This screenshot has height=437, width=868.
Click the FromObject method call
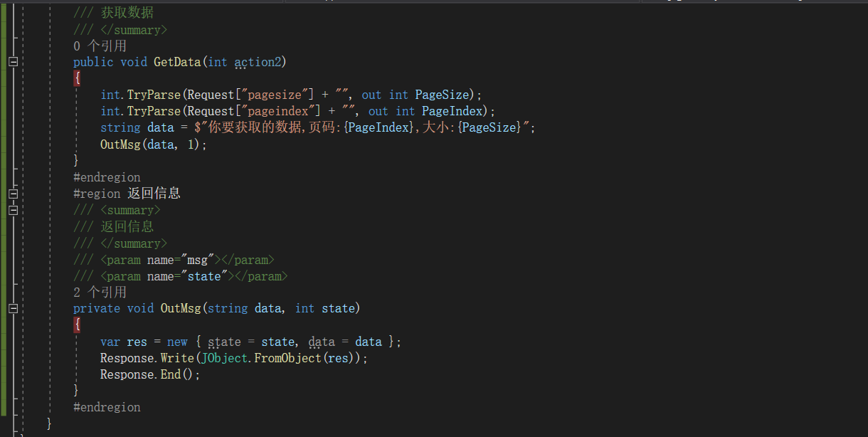(x=287, y=358)
